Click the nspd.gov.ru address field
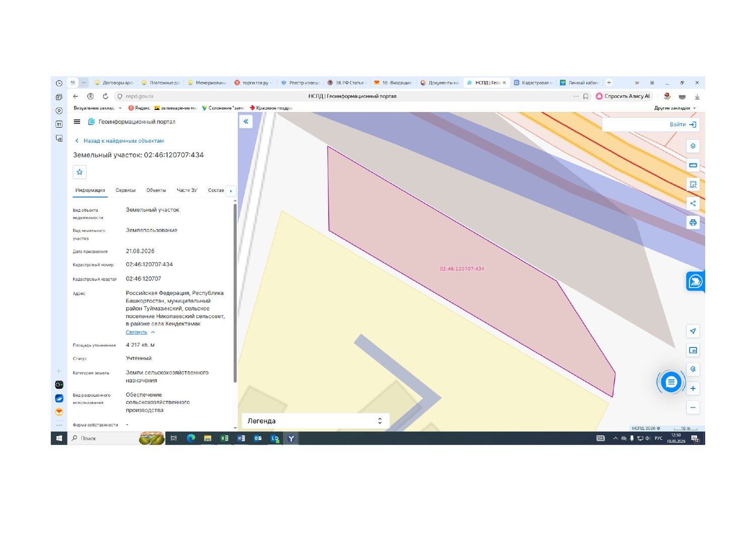 (x=140, y=96)
